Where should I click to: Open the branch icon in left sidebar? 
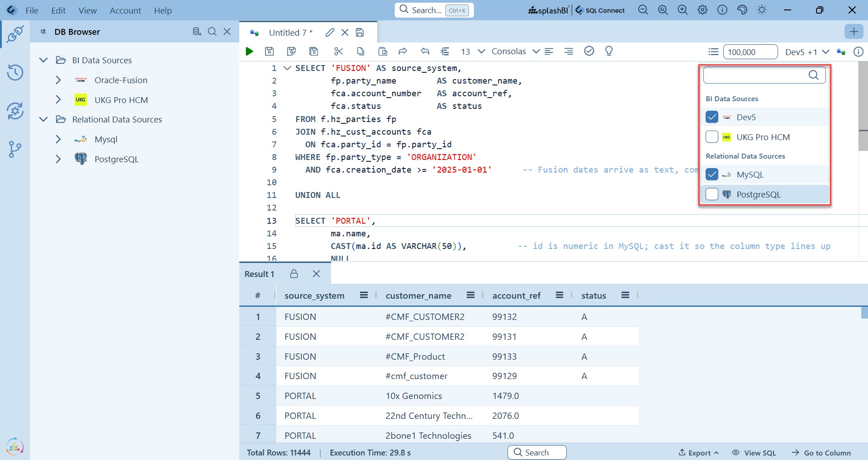15,149
